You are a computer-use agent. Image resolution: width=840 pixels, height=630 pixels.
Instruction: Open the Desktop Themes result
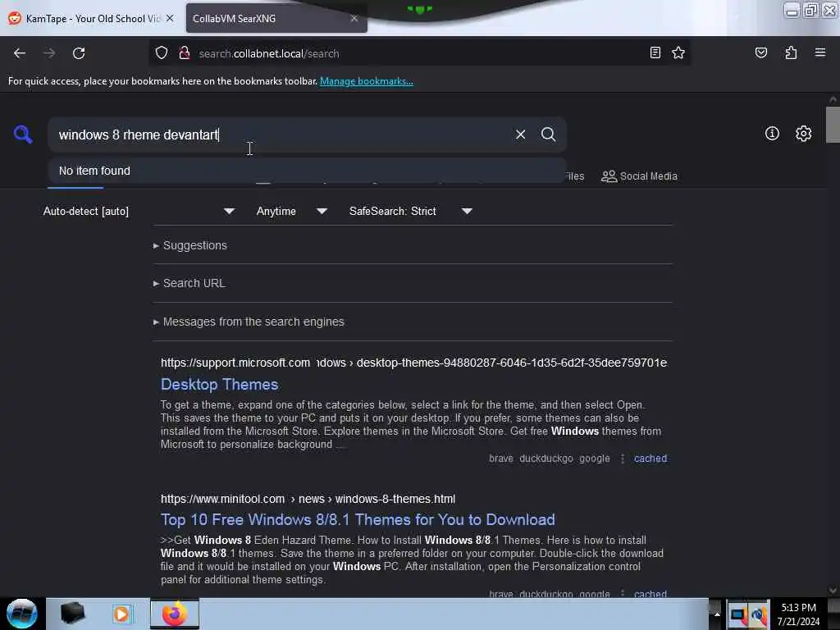(220, 385)
